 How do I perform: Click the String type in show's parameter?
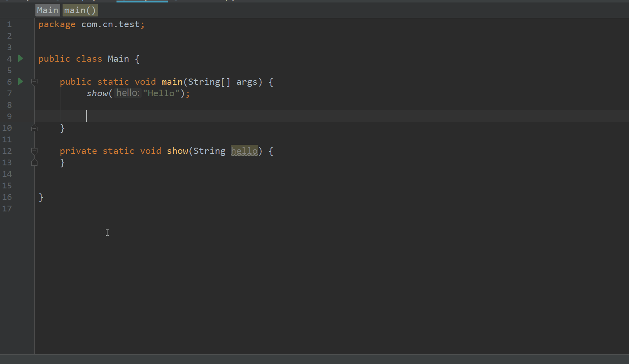point(210,151)
